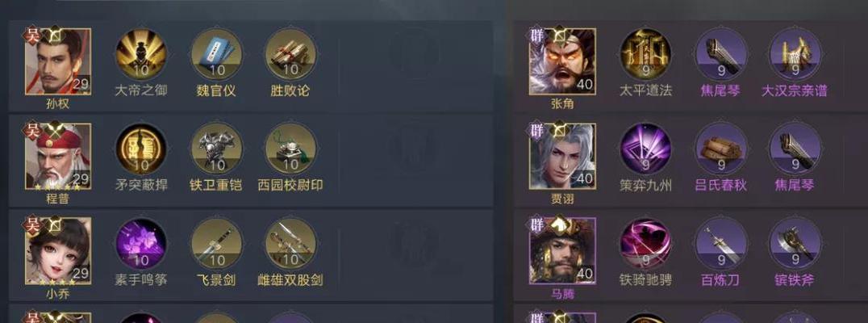View 孙权 hero portrait
This screenshot has width=868, height=323.
58,61
